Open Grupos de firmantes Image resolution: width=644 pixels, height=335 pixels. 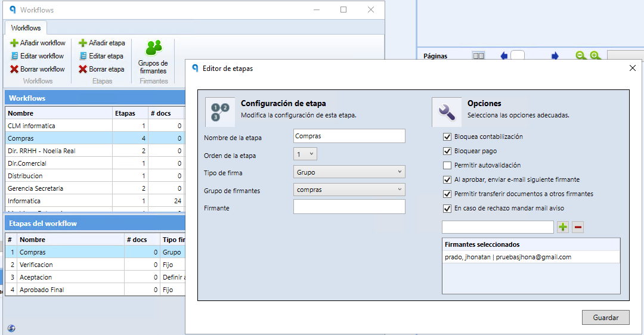click(x=153, y=57)
